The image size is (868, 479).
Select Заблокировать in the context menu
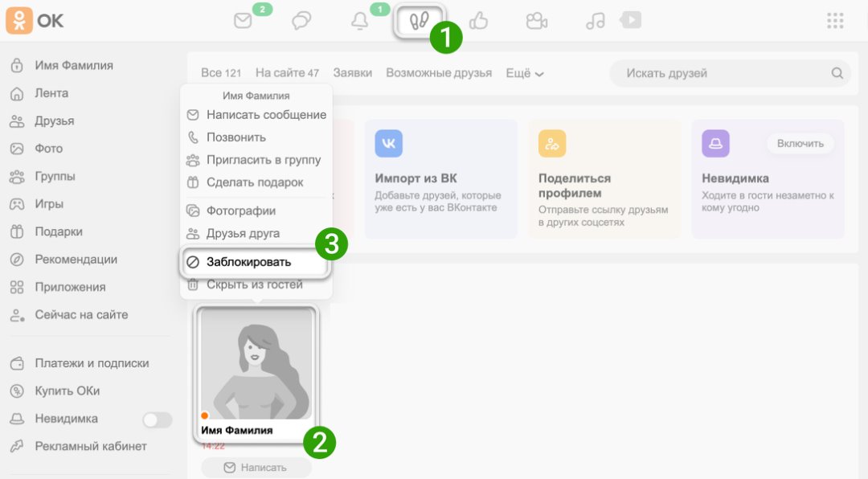point(248,262)
